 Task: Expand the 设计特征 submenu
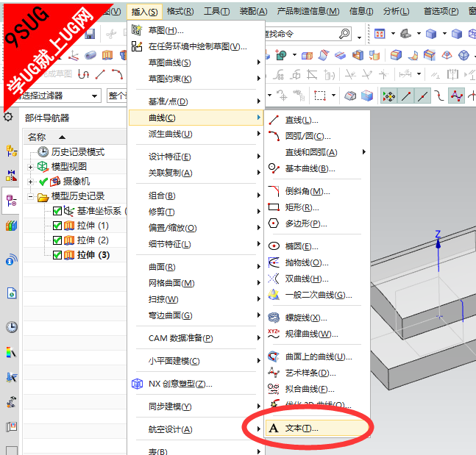point(196,157)
